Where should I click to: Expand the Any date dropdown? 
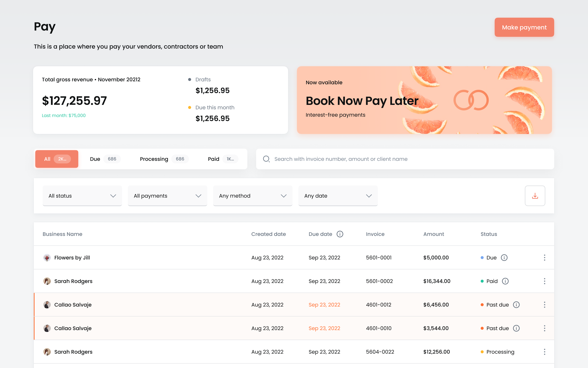338,196
